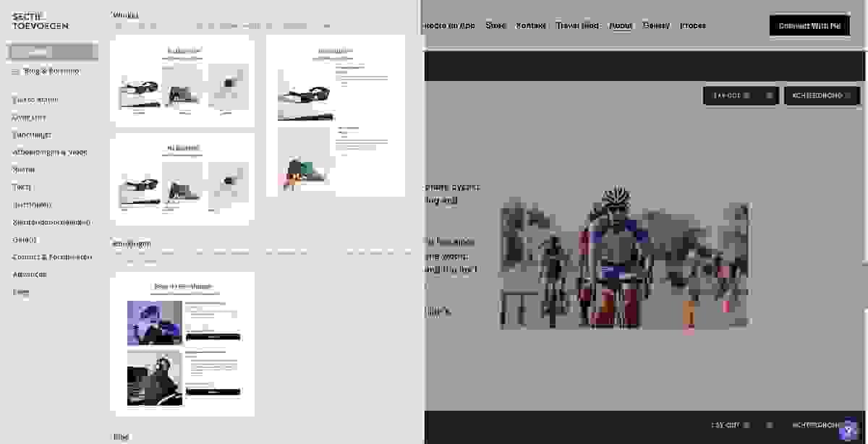Click the Connect With Me button
The width and height of the screenshot is (868, 444).
(x=809, y=25)
